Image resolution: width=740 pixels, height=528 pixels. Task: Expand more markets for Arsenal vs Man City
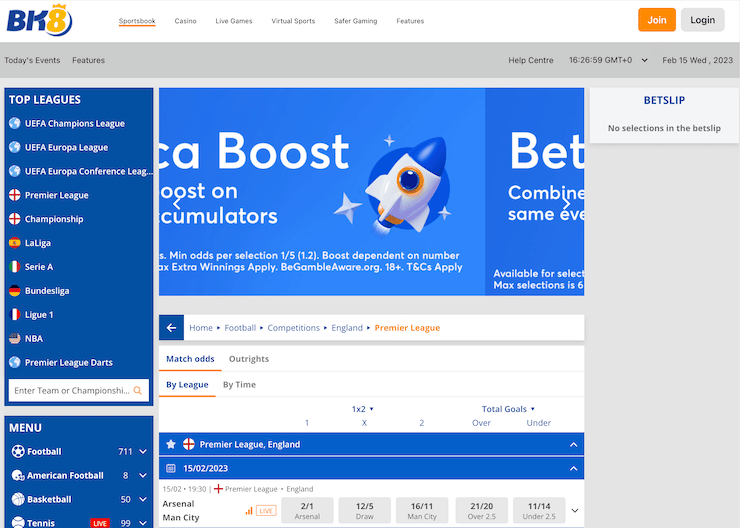click(x=575, y=511)
